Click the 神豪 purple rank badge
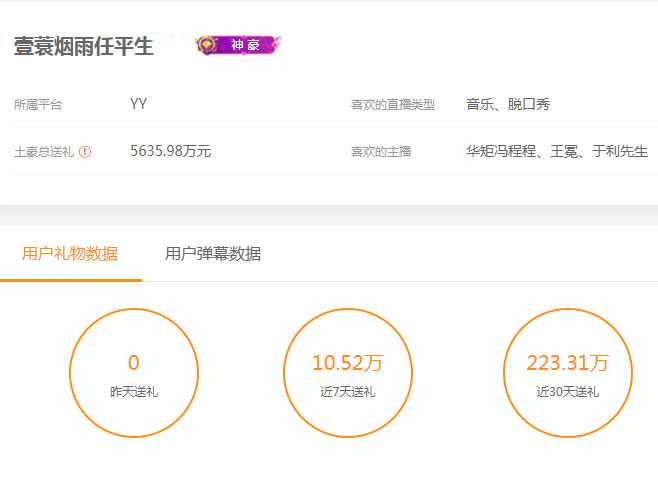The height and width of the screenshot is (489, 658). click(238, 45)
